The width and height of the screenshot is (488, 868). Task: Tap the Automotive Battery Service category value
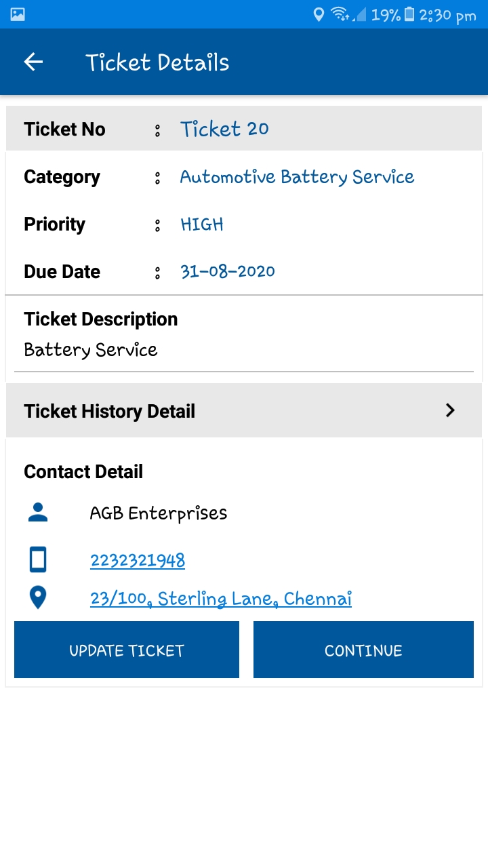click(x=297, y=177)
